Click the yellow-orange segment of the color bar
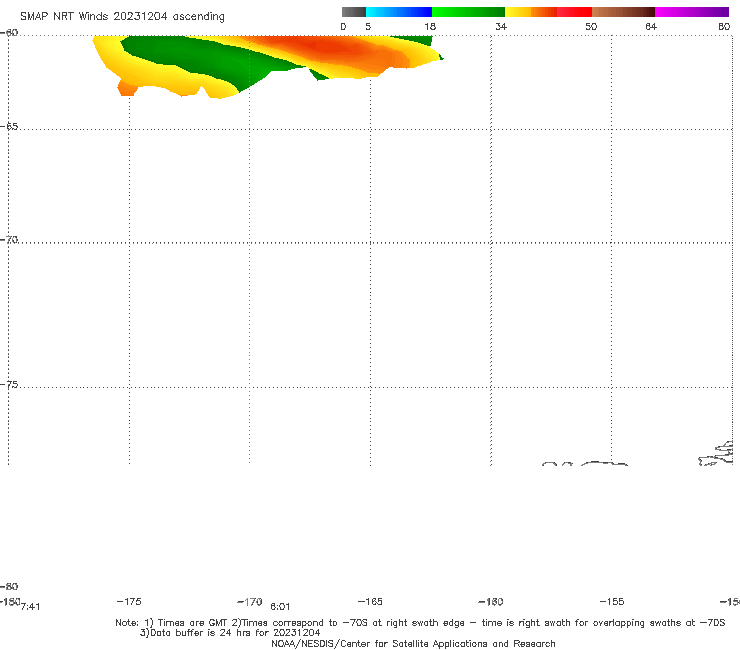 530,12
